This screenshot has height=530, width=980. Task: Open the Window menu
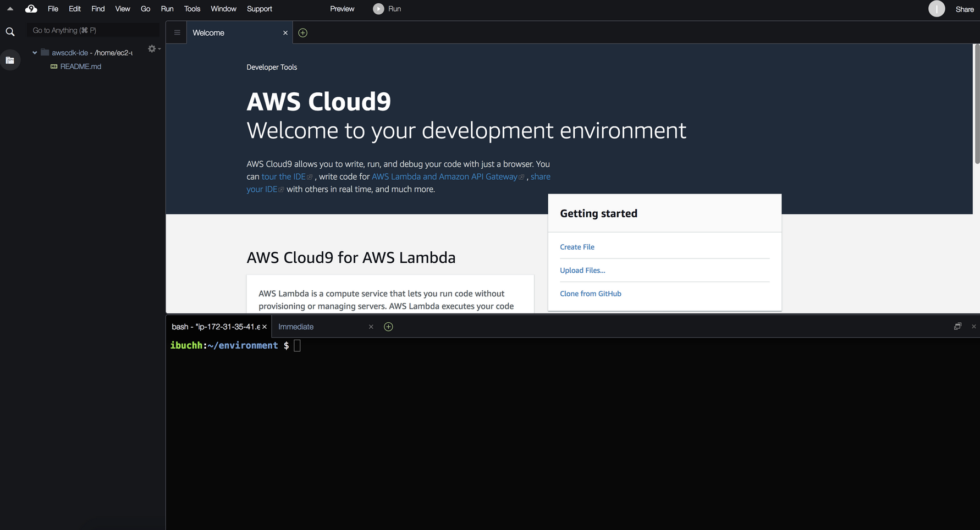click(224, 9)
